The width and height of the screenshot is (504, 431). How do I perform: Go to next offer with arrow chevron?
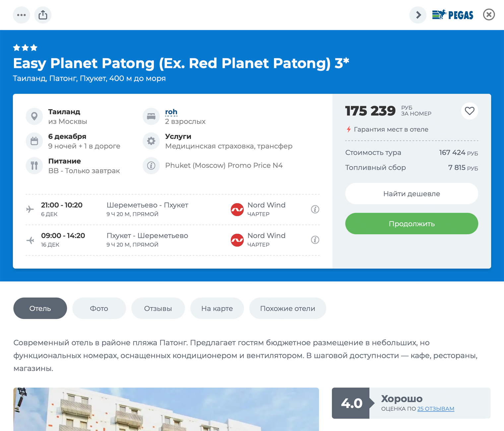[418, 15]
